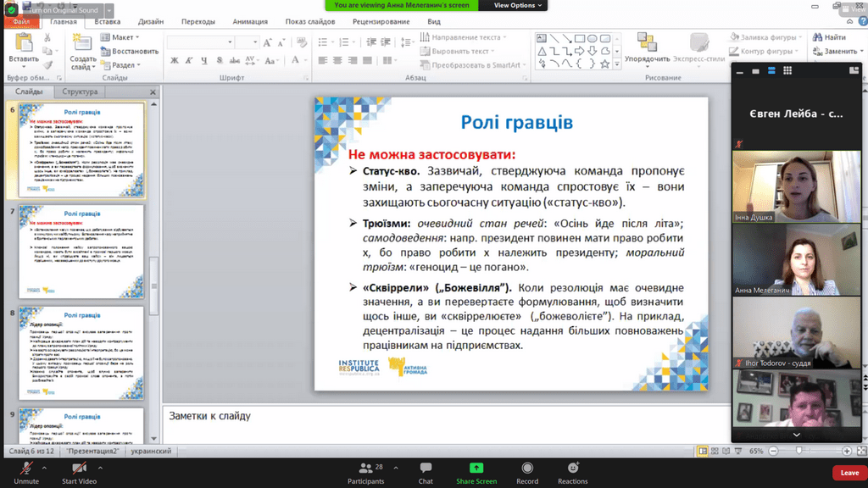Viewport: 868px width, 488px height.
Task: Click the green Share Screen icon
Action: [x=476, y=469]
